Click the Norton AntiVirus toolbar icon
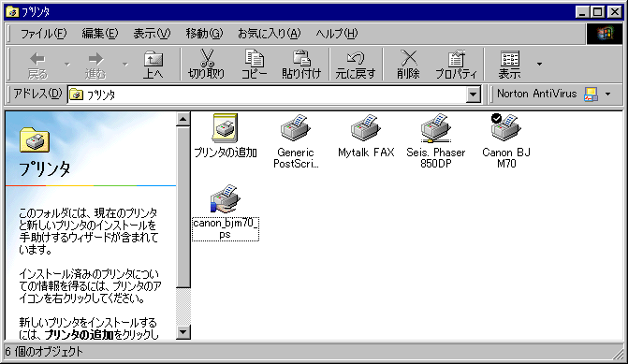Viewport: 628px width, 364px height. 591,95
